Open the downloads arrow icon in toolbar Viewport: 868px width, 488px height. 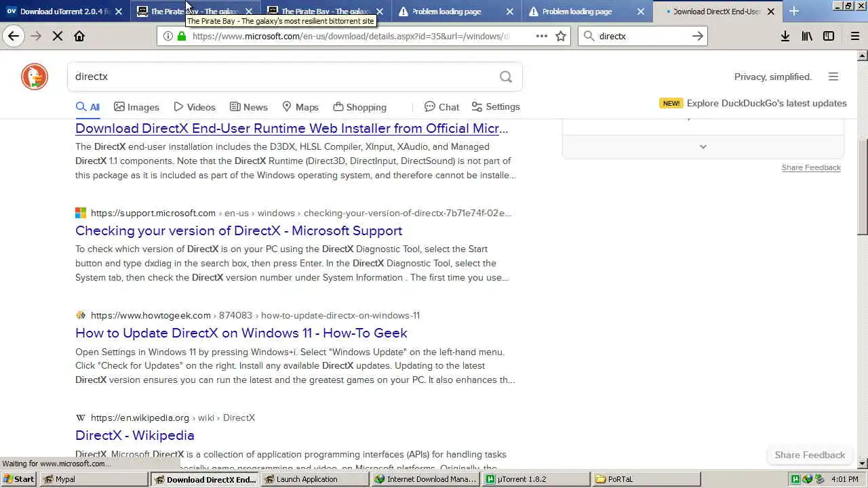tap(785, 36)
